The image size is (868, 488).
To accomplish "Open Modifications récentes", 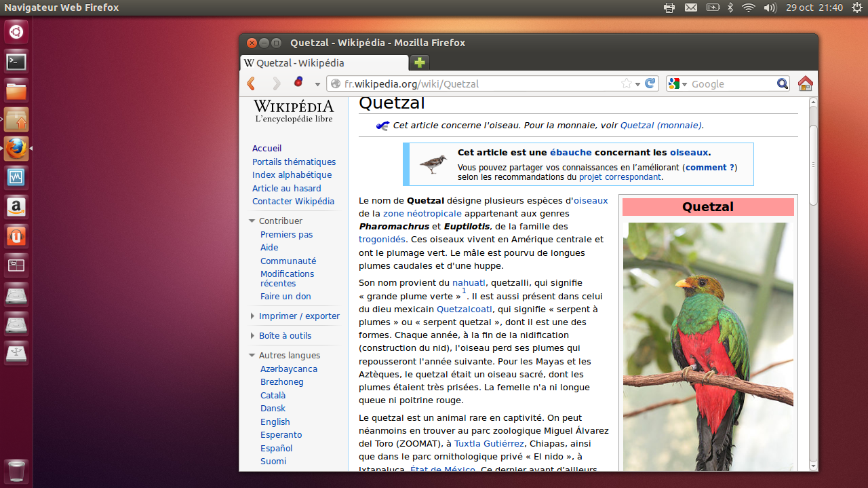I will pyautogui.click(x=287, y=278).
